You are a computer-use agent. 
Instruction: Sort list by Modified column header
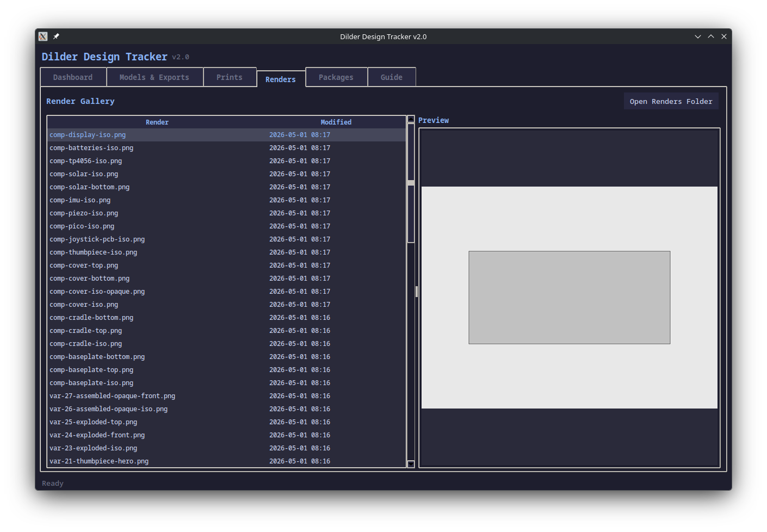click(x=336, y=122)
